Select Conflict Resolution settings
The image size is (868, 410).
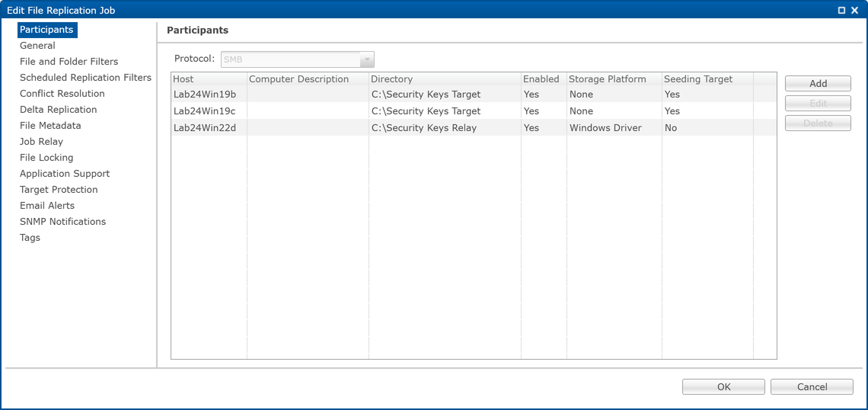point(62,94)
